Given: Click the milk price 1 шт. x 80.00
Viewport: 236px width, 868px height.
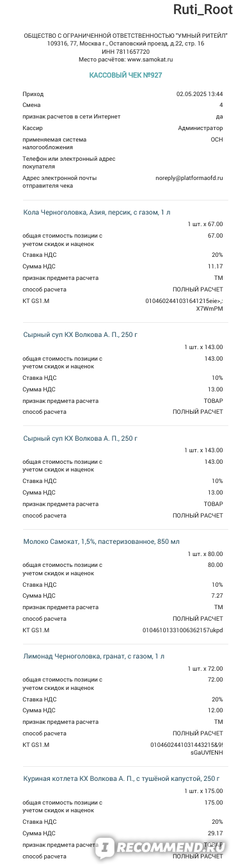Looking at the screenshot, I should click(x=204, y=553).
